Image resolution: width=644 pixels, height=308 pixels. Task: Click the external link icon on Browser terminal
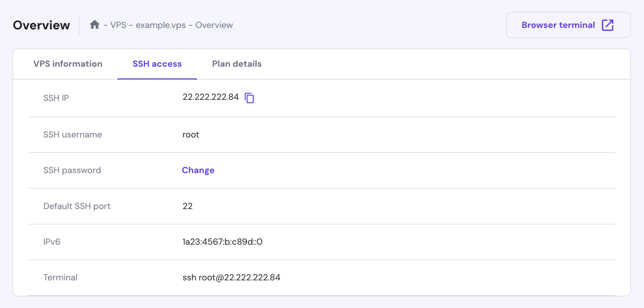(608, 25)
